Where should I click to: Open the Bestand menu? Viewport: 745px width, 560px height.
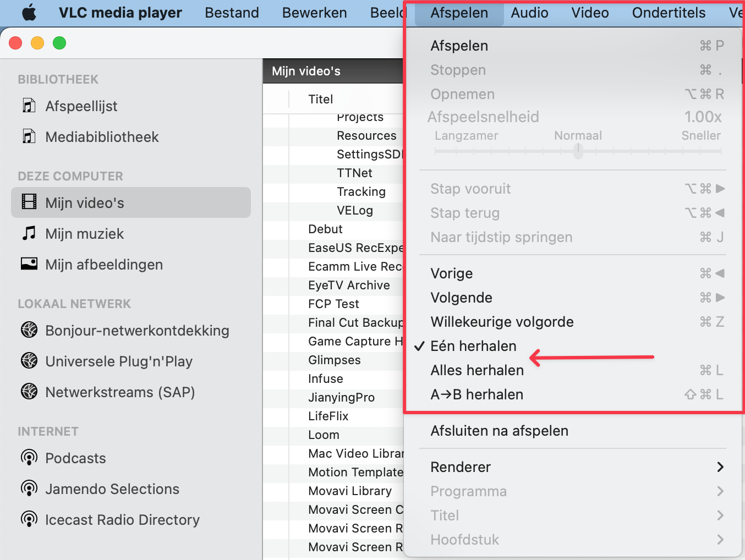pos(232,13)
